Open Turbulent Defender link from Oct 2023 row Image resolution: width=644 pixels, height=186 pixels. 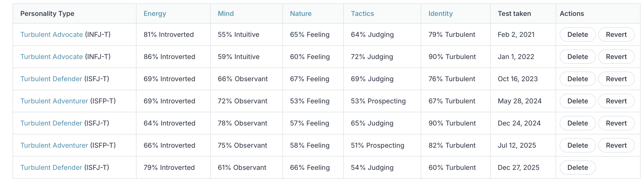(x=51, y=79)
